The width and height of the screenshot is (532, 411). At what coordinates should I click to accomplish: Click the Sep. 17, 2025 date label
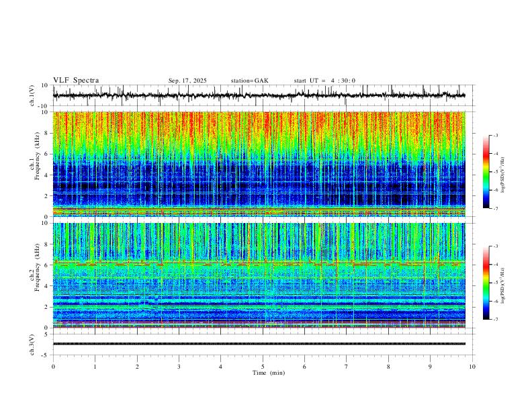187,81
